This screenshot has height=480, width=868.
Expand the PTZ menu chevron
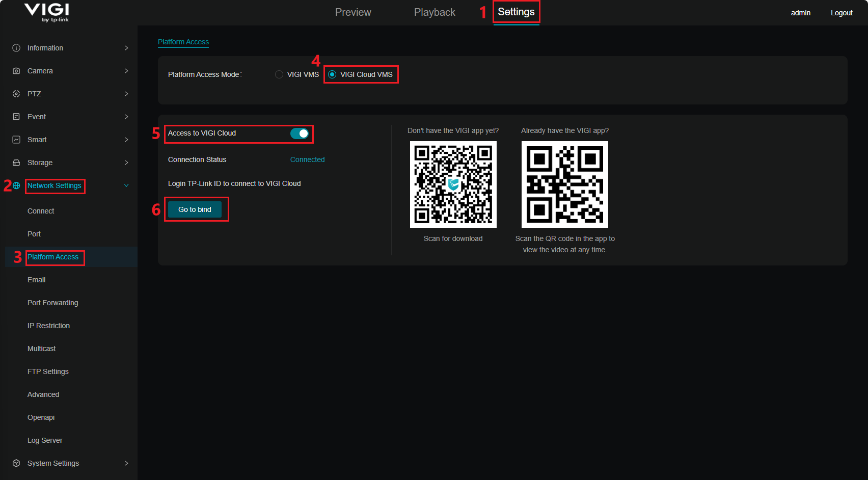(126, 94)
